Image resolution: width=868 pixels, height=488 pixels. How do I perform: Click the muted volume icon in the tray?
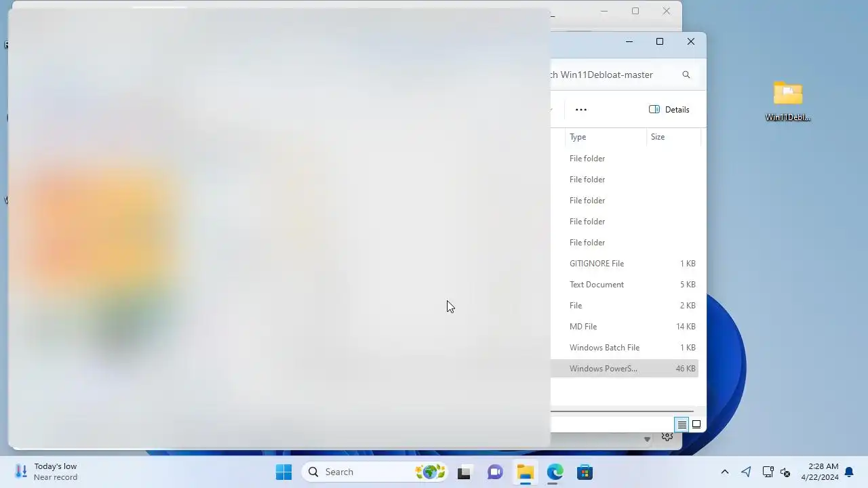coord(786,472)
